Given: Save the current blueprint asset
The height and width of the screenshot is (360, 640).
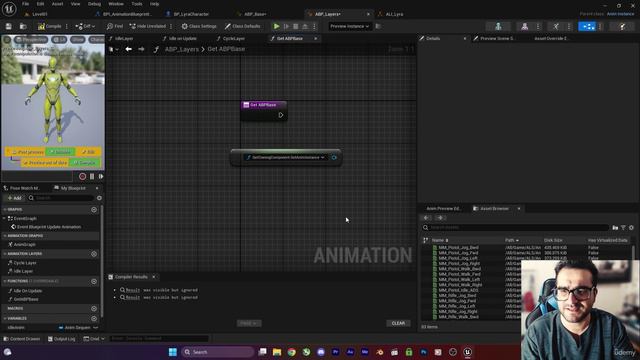Looking at the screenshot, I should [x=9, y=26].
